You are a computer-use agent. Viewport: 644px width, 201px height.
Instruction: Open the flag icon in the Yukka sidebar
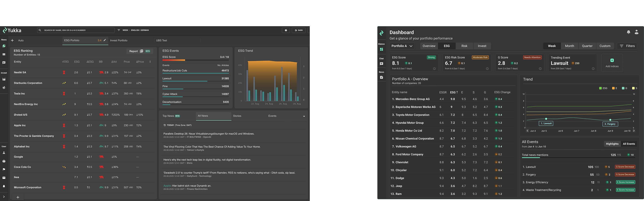(4, 169)
